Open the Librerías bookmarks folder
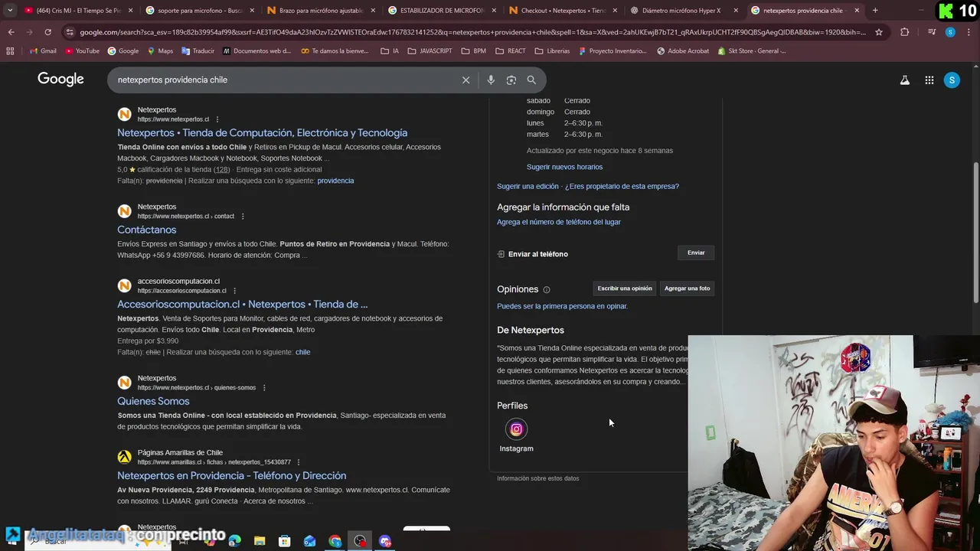 point(552,51)
